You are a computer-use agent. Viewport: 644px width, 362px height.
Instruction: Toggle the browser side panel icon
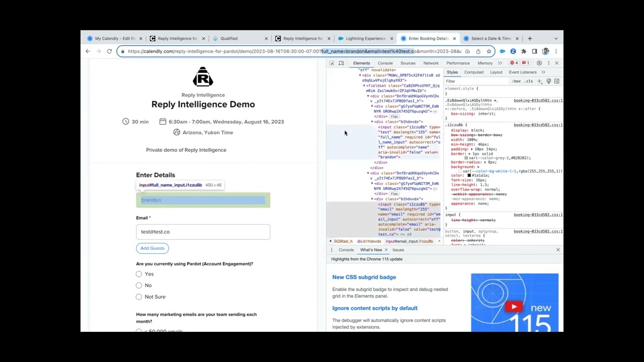[534, 51]
